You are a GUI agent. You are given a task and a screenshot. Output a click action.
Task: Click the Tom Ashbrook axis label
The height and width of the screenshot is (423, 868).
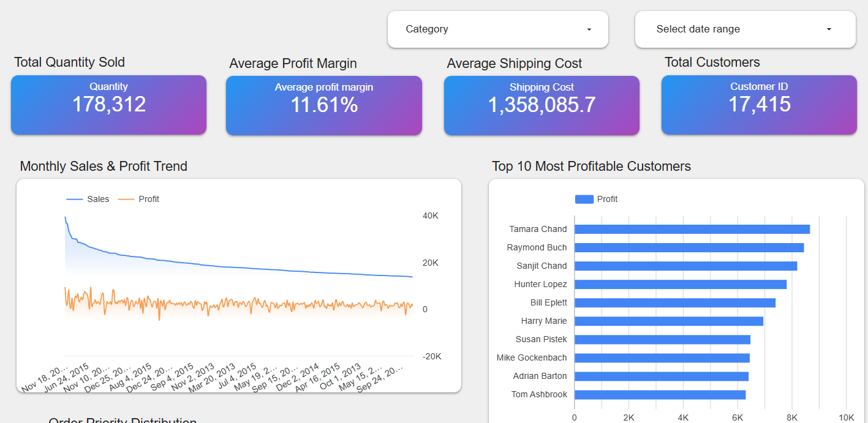pyautogui.click(x=538, y=394)
